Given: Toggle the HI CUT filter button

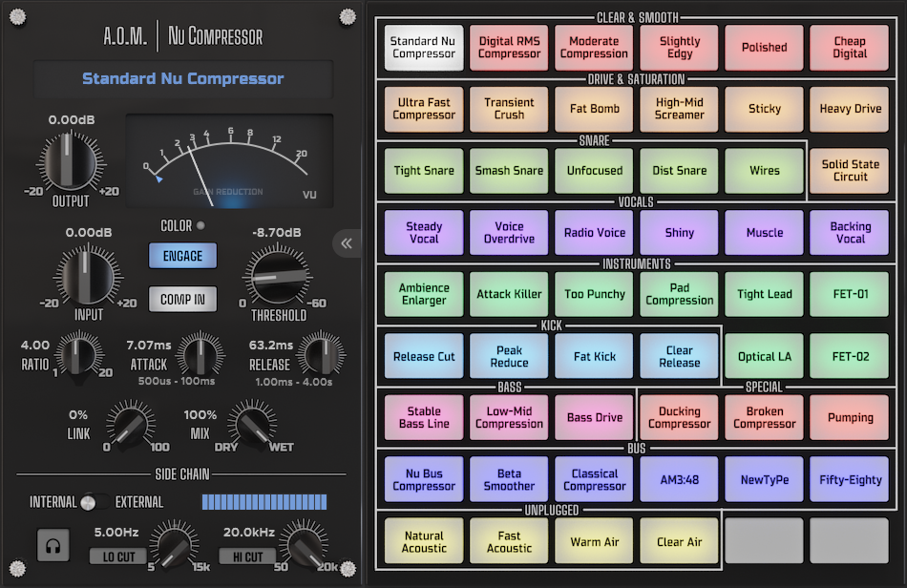Looking at the screenshot, I should [x=247, y=556].
